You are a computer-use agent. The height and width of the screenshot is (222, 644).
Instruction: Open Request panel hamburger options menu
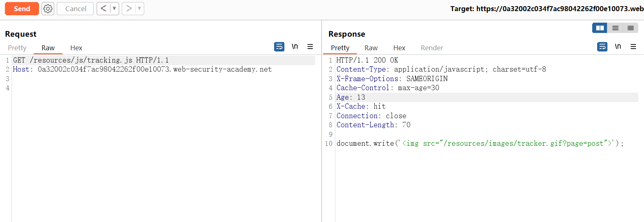(x=310, y=47)
